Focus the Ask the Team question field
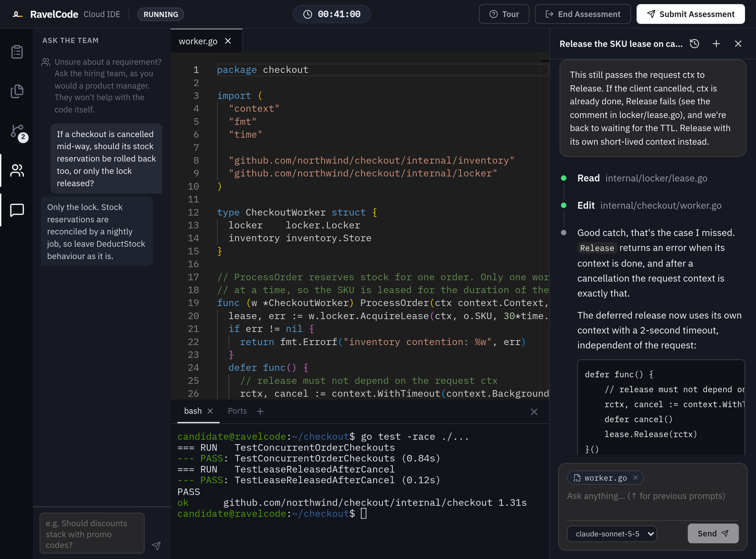 [92, 533]
